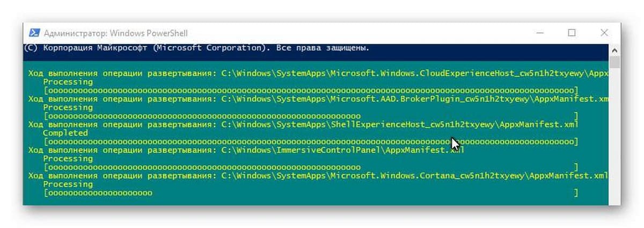Screen dimensions: 644x228
Task: Maximize the PowerShell window
Action: tap(572, 33)
